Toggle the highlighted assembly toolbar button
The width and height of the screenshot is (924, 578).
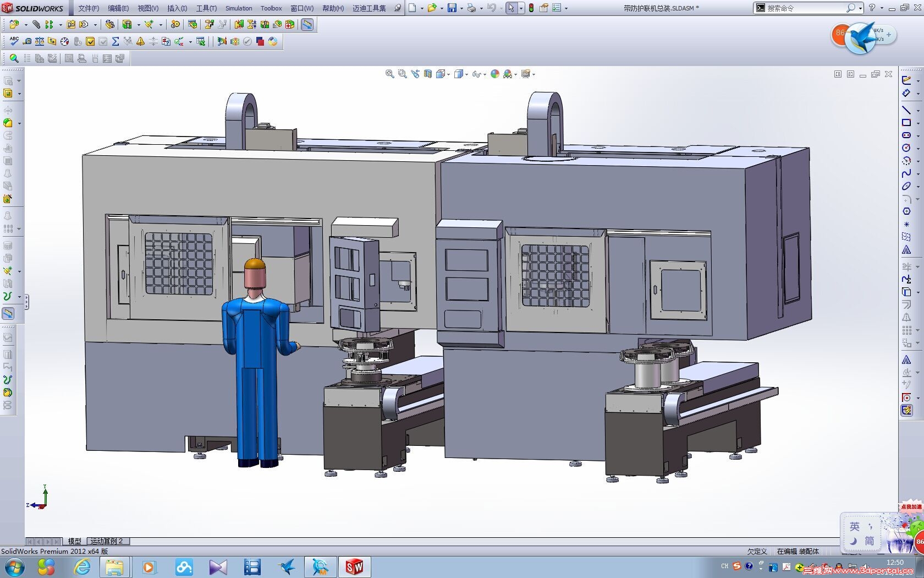click(307, 24)
